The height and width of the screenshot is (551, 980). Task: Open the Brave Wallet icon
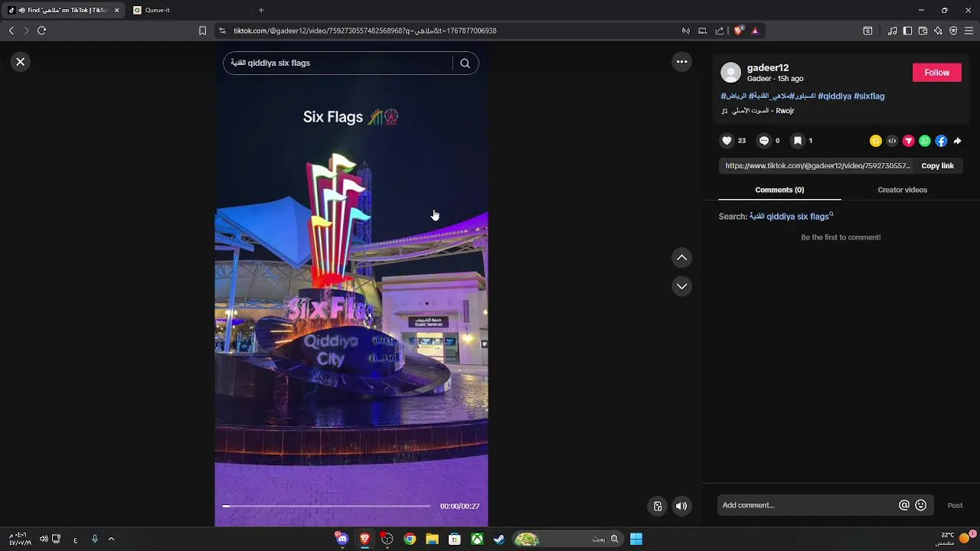pos(923,31)
